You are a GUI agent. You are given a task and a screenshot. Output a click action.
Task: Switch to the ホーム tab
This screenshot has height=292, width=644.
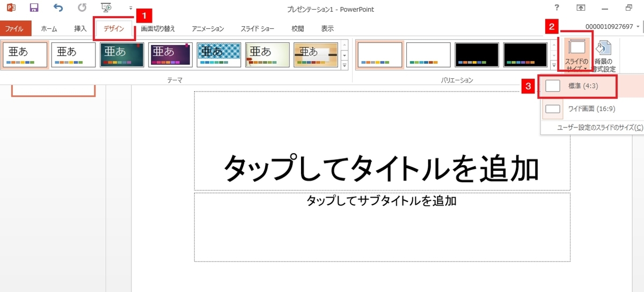click(x=49, y=29)
